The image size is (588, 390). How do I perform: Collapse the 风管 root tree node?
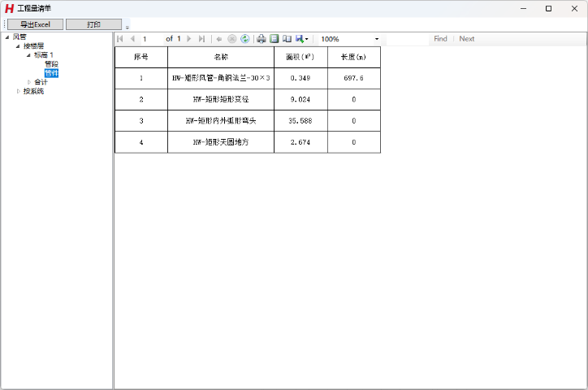[x=7, y=37]
